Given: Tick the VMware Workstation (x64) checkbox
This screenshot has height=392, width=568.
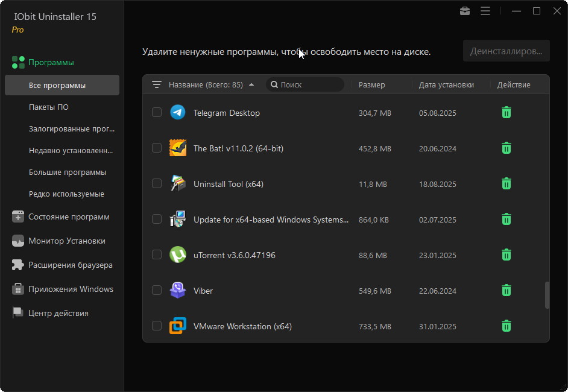Looking at the screenshot, I should [x=157, y=325].
